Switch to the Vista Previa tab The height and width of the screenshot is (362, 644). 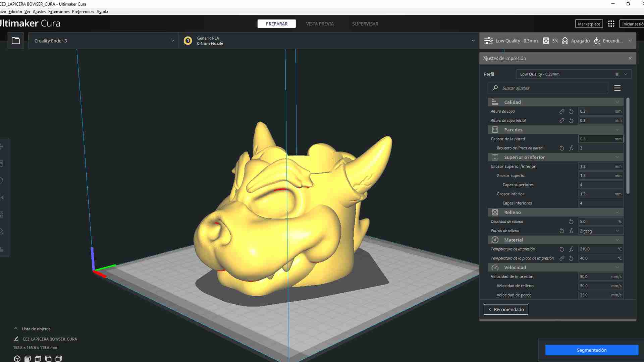319,23
